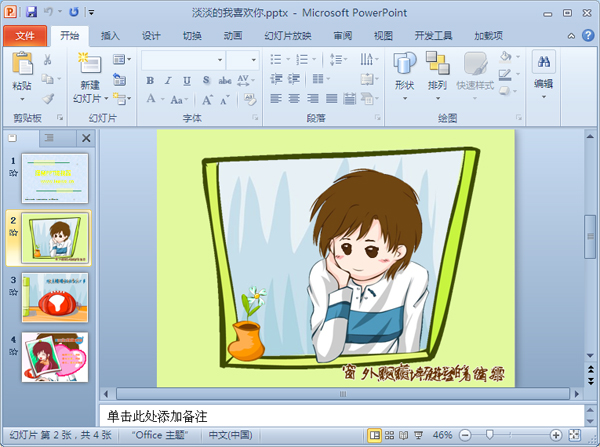Switch to Slide Sorter view
Viewport: 600px width, 447px height.
[x=390, y=435]
